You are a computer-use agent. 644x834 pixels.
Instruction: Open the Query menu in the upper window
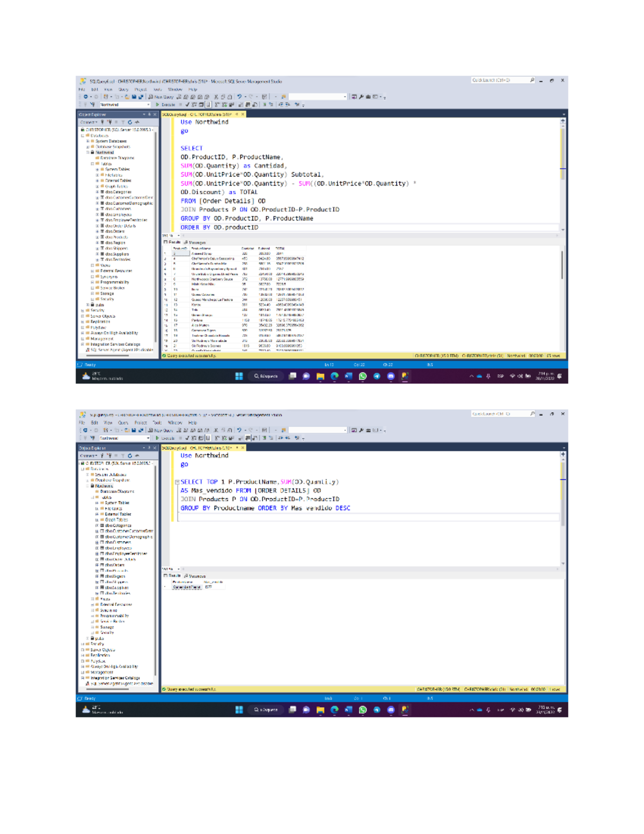coord(123,90)
